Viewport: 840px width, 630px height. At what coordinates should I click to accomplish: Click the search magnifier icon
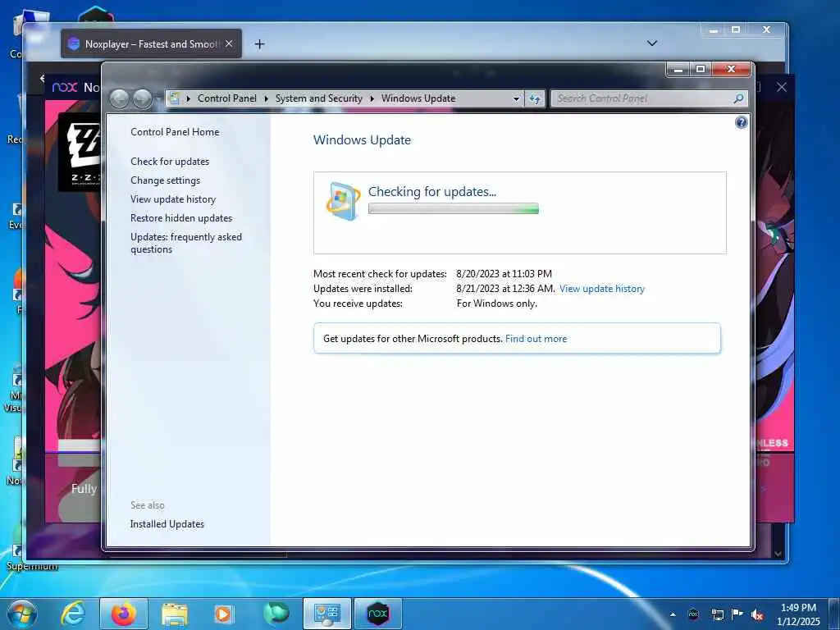tap(739, 98)
